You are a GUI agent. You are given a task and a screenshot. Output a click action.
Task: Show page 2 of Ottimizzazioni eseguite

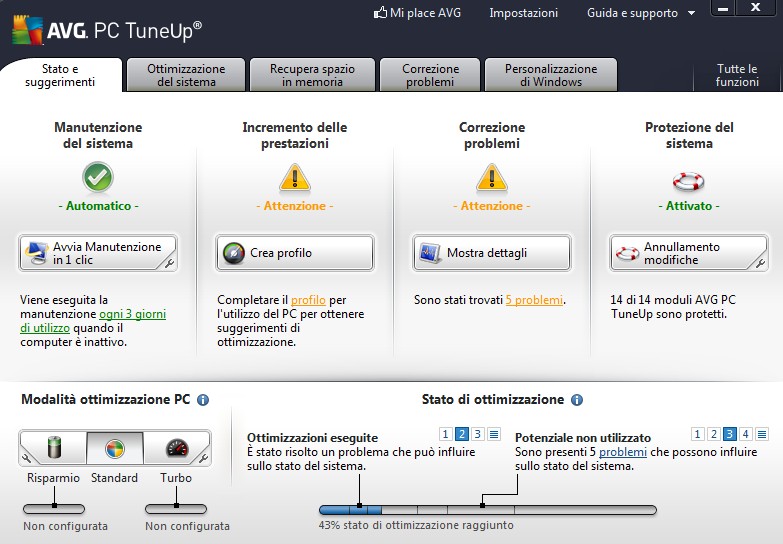pos(462,434)
